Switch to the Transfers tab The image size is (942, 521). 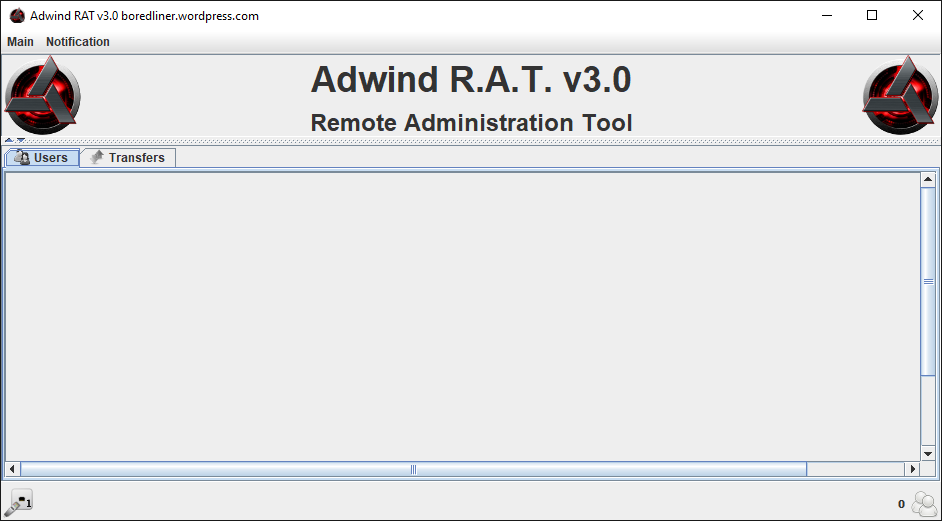pyautogui.click(x=127, y=158)
